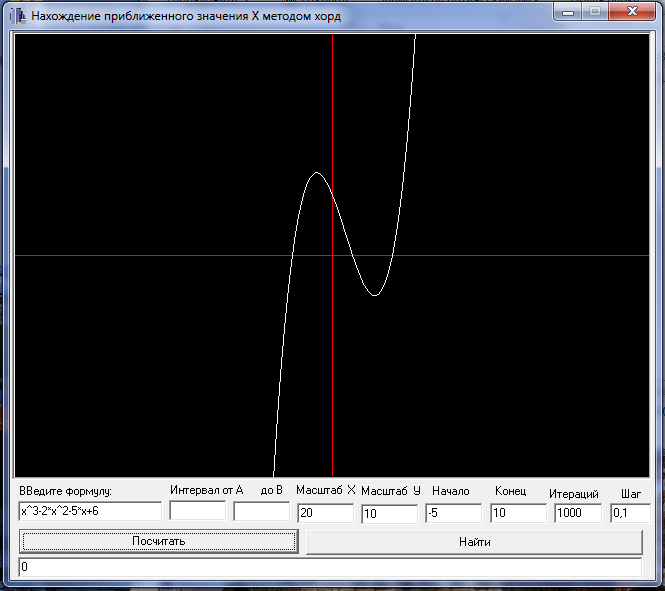Click the result output field showing 0

pyautogui.click(x=330, y=567)
